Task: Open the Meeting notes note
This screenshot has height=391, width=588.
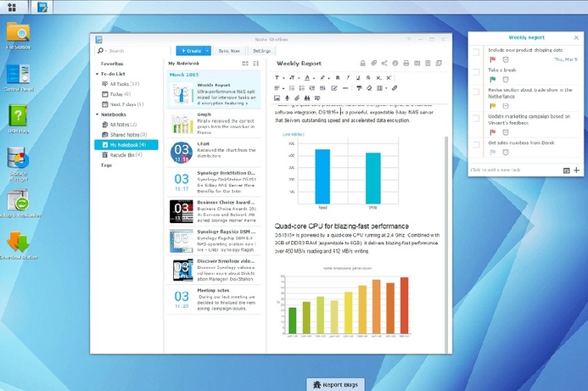Action: pyautogui.click(x=214, y=299)
